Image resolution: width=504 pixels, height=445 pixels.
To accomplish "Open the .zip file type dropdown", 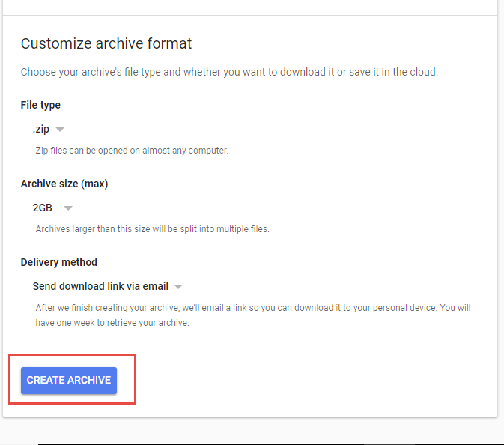I will click(x=49, y=130).
